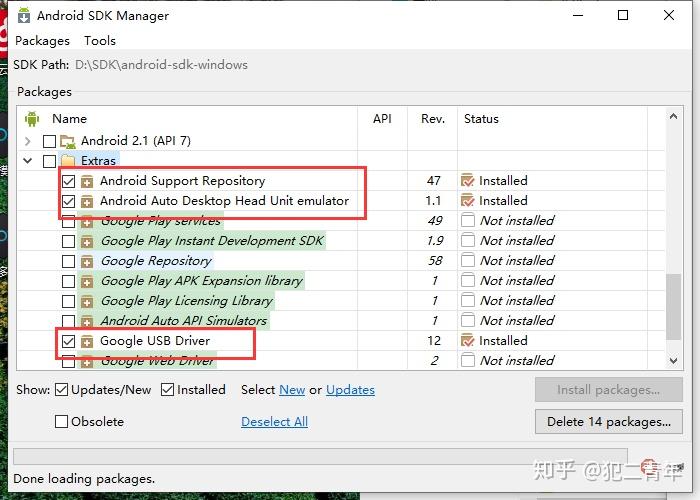Uncheck the Android Support Repository checkbox

coord(68,181)
